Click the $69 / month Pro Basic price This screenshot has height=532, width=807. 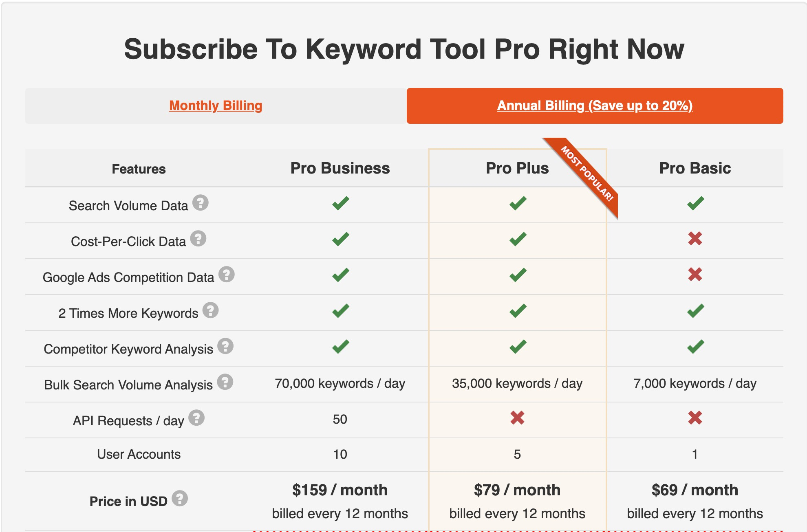pos(695,490)
